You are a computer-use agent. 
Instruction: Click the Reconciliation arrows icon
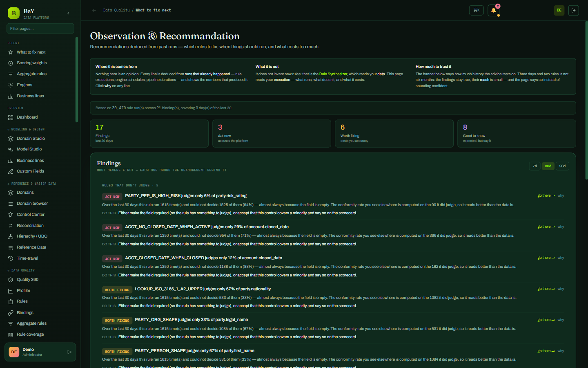tap(11, 226)
